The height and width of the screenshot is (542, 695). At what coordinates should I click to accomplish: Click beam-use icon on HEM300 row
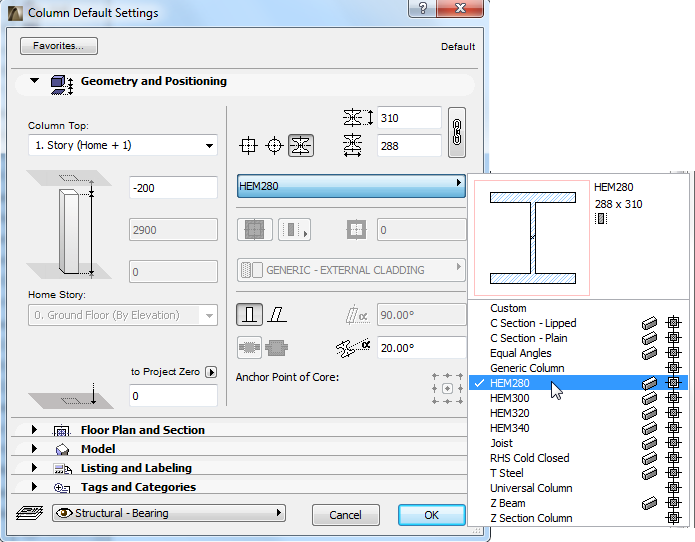click(649, 398)
